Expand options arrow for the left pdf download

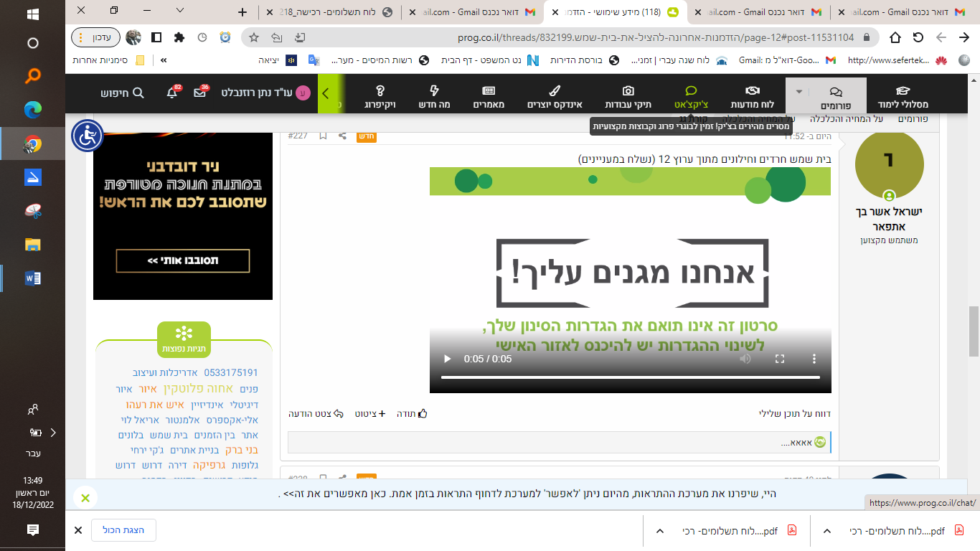659,531
